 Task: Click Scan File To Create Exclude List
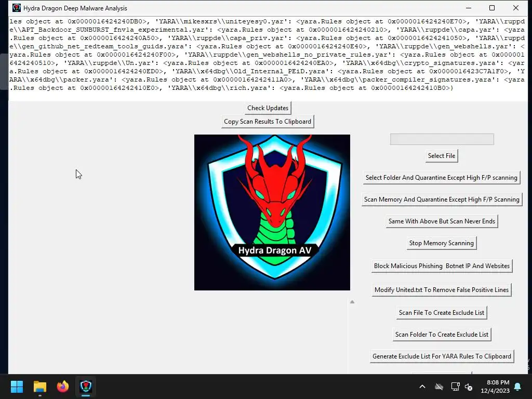click(x=442, y=312)
